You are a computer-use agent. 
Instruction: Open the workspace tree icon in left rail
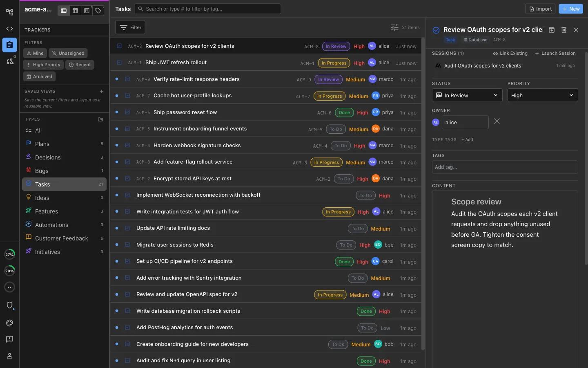pyautogui.click(x=9, y=12)
